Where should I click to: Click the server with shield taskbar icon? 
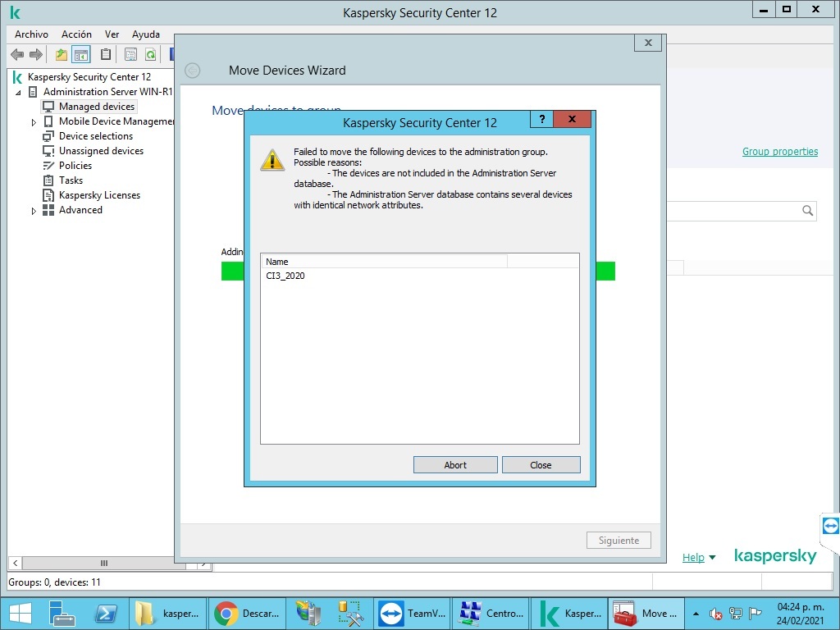tap(308, 614)
